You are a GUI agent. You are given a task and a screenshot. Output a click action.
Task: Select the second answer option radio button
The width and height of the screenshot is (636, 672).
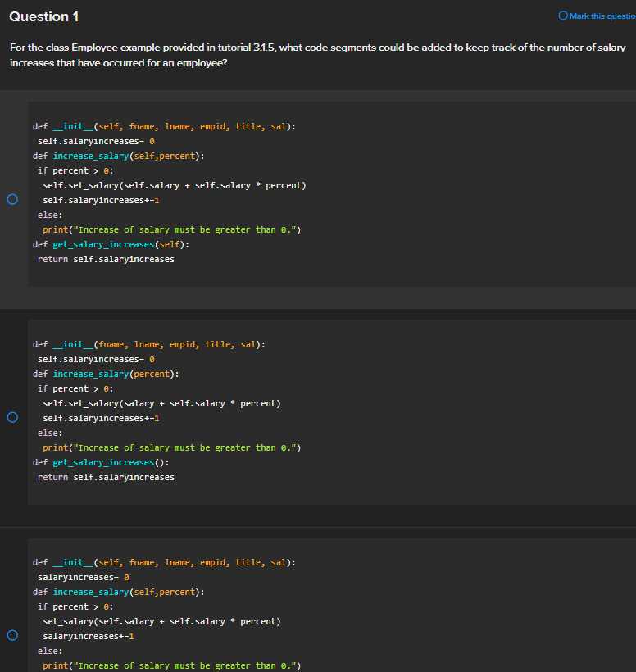point(12,417)
